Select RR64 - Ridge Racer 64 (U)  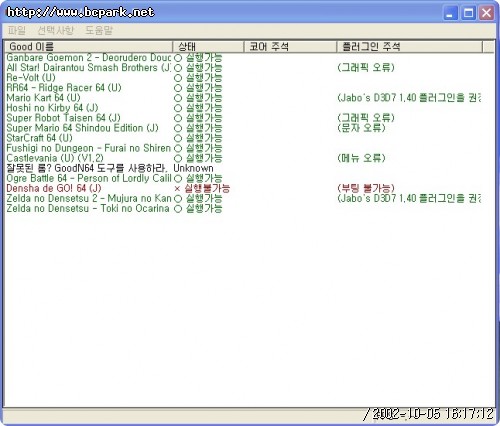(x=64, y=88)
